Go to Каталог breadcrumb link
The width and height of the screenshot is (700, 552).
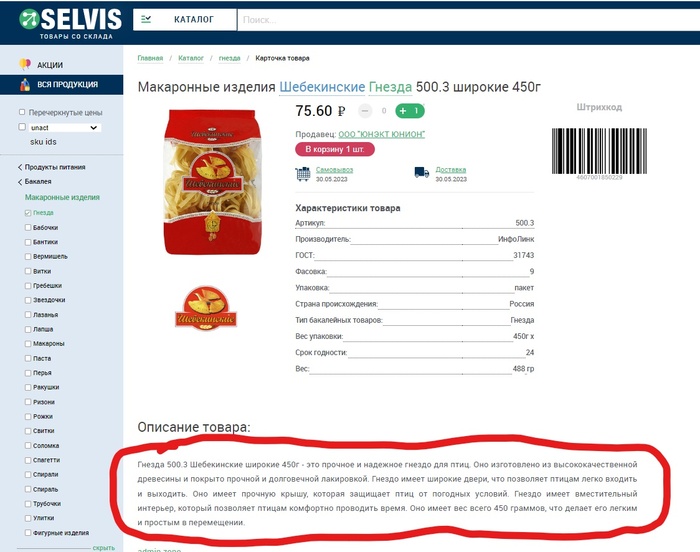point(191,58)
